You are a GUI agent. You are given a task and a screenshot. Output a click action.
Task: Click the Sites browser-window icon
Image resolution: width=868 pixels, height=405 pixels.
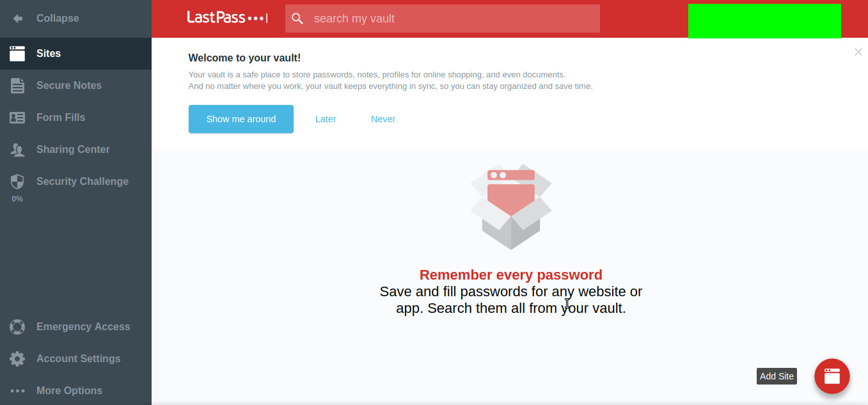tap(17, 54)
